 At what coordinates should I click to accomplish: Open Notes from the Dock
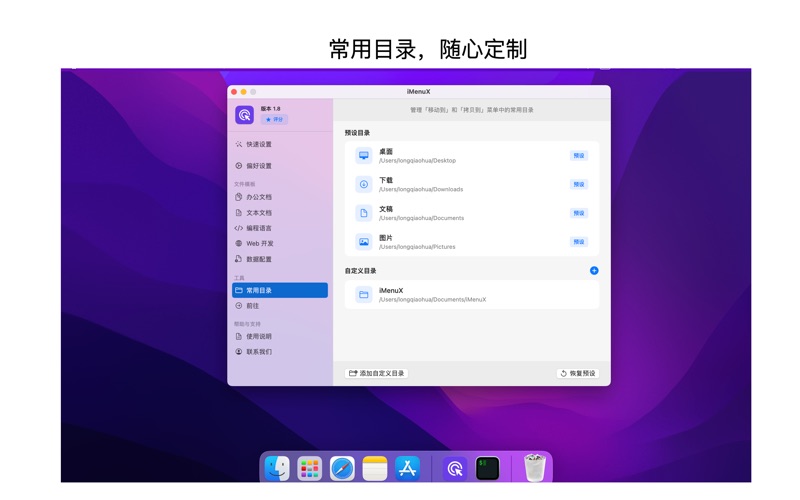pos(375,468)
